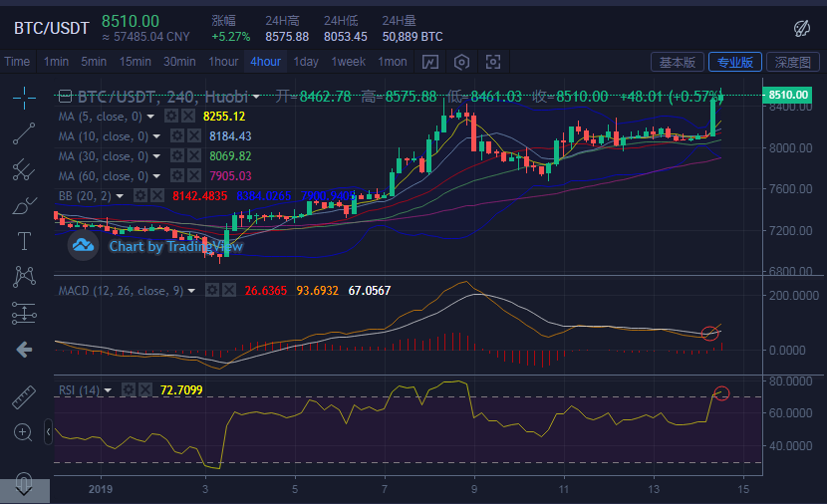This screenshot has height=504, width=827.
Task: Expand the MA (5, close, 0) dropdown
Action: pos(150,117)
